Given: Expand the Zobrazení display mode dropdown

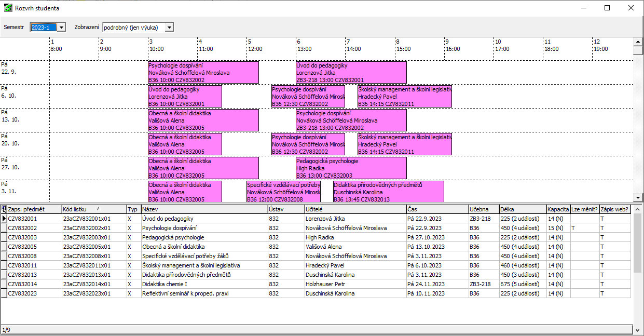Looking at the screenshot, I should (x=169, y=27).
